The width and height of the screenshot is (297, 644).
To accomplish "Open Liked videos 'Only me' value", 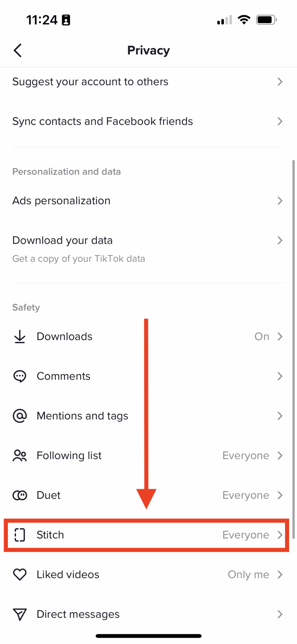I will (248, 575).
